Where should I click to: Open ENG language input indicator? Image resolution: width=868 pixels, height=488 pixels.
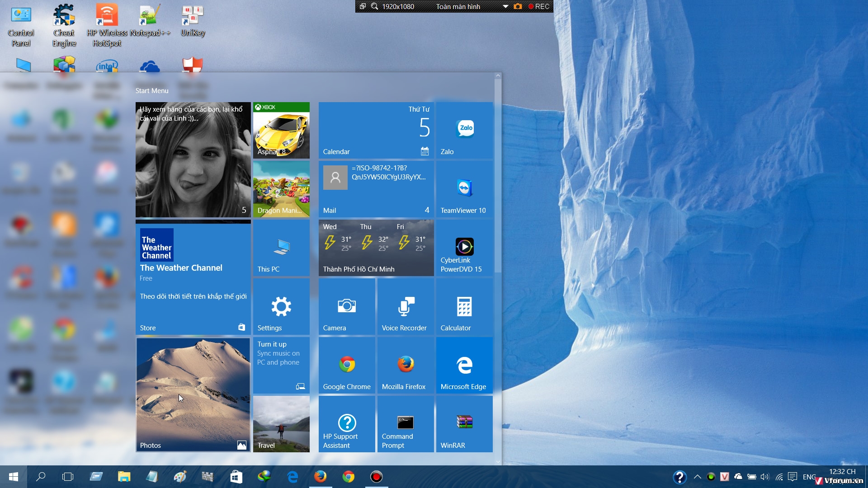pos(809,477)
